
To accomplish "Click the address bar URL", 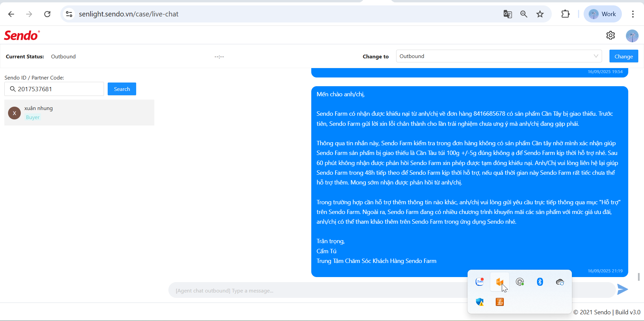I will [128, 14].
